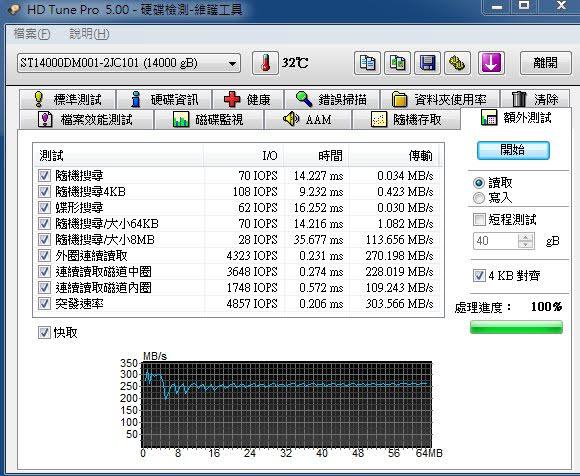This screenshot has height=476, width=580.
Task: Click the 開始 button to start the test
Action: point(513,150)
